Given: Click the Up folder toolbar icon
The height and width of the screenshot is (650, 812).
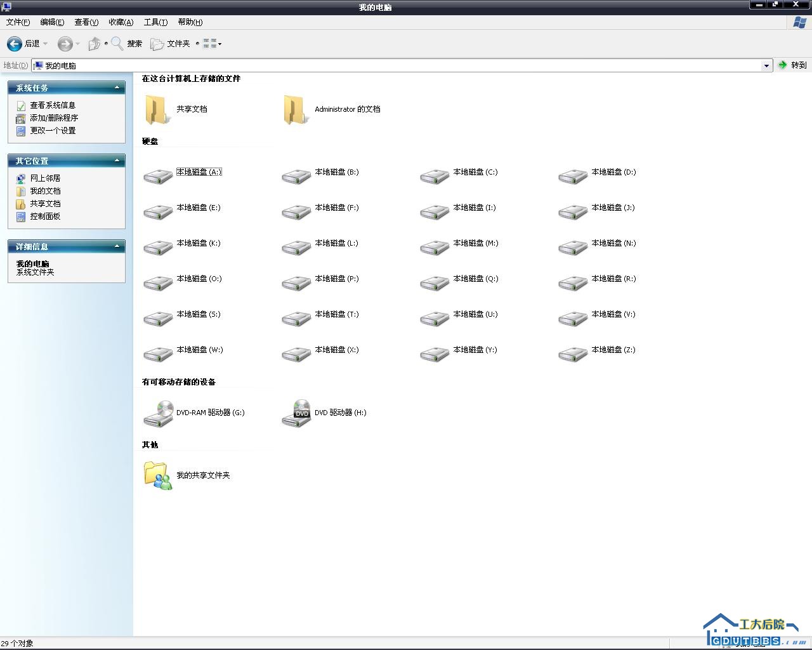Looking at the screenshot, I should pos(94,44).
